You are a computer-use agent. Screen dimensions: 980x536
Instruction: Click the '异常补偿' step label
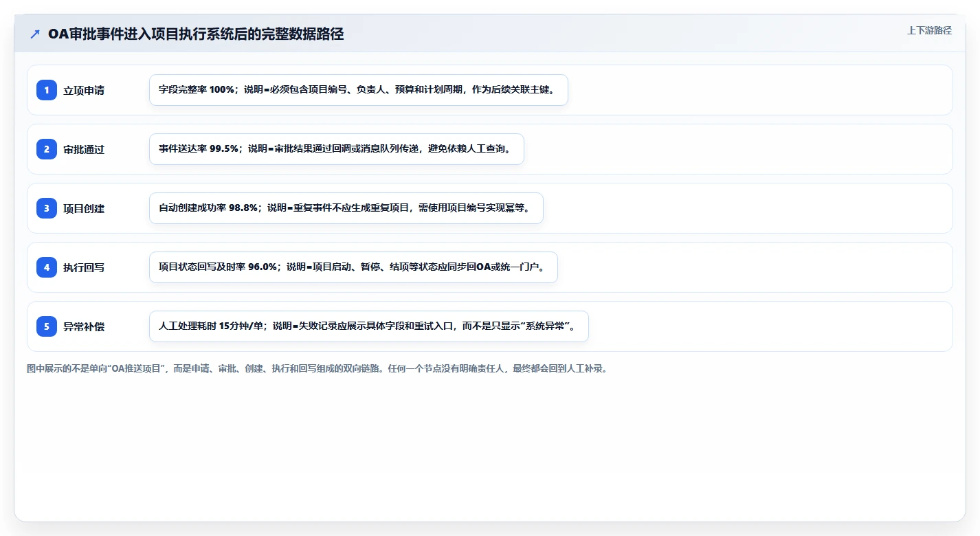click(84, 326)
